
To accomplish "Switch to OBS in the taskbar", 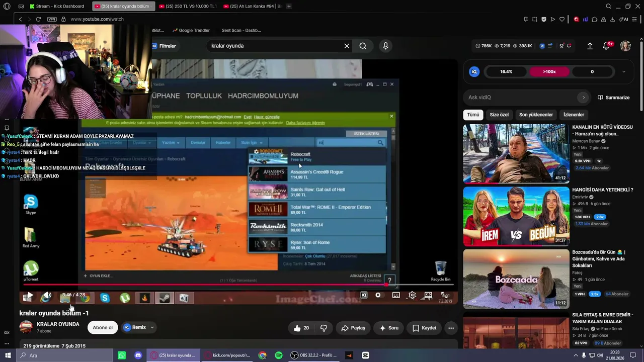I will [x=313, y=355].
